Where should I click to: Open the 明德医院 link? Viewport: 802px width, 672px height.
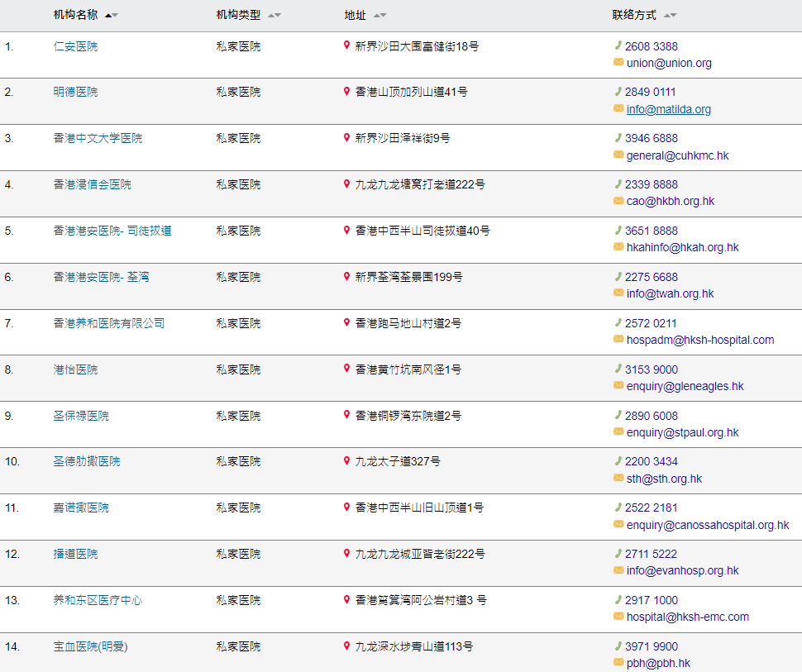click(x=76, y=92)
